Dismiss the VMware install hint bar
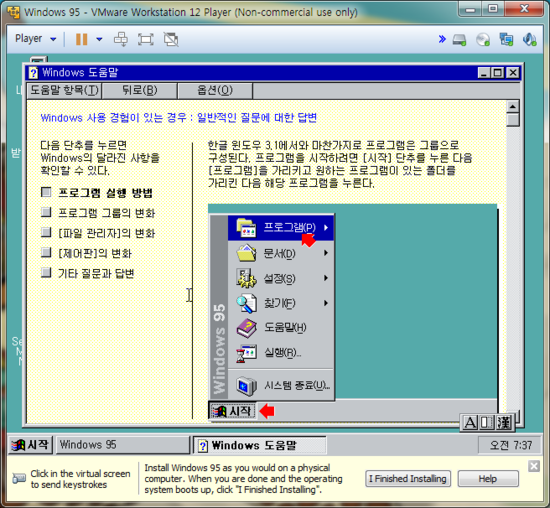The image size is (550, 508). point(534,466)
